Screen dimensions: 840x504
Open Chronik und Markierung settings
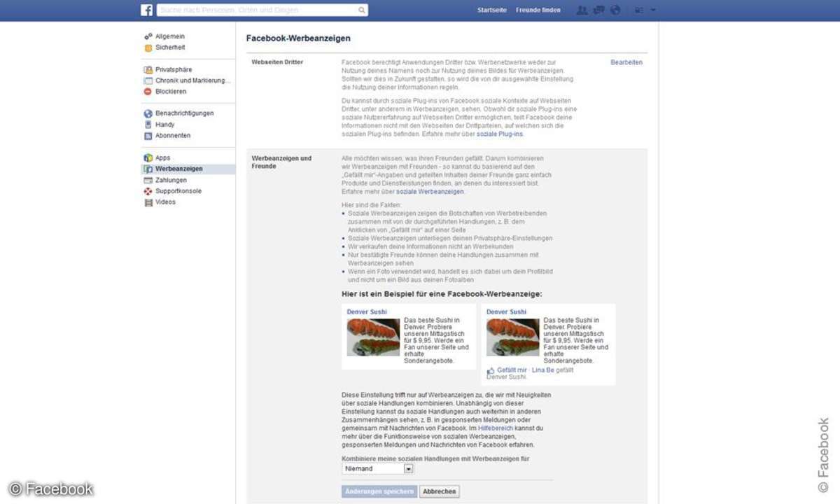point(192,81)
